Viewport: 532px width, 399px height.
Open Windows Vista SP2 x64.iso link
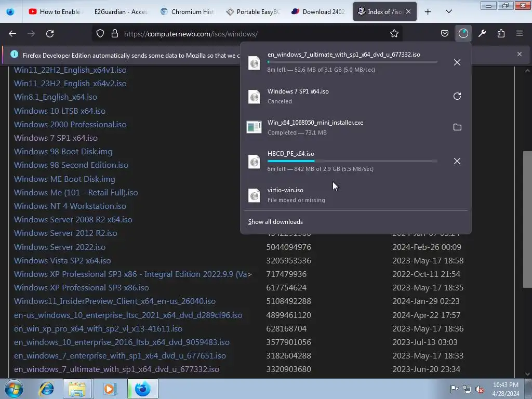click(62, 261)
